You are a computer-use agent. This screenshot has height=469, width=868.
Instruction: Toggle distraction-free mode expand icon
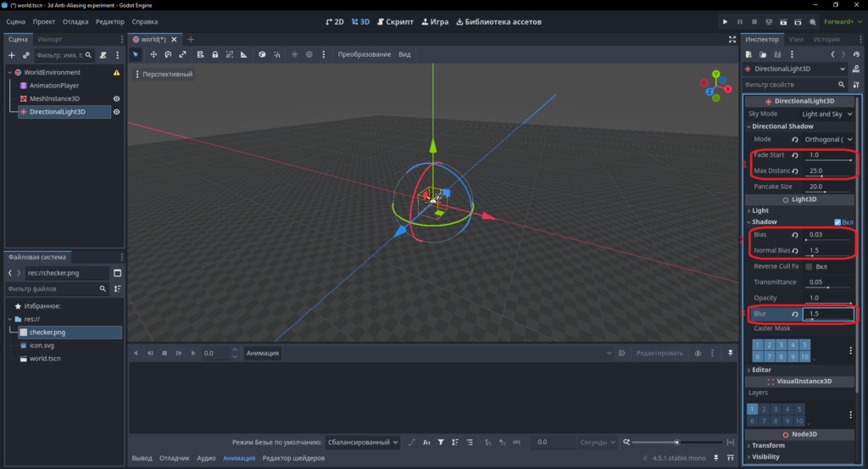(732, 39)
